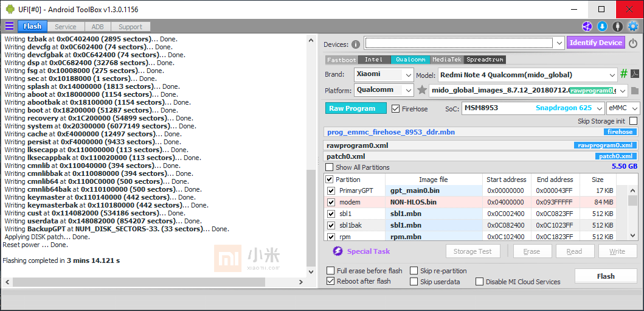The width and height of the screenshot is (644, 311).
Task: Click the Storage Test button
Action: pyautogui.click(x=474, y=251)
